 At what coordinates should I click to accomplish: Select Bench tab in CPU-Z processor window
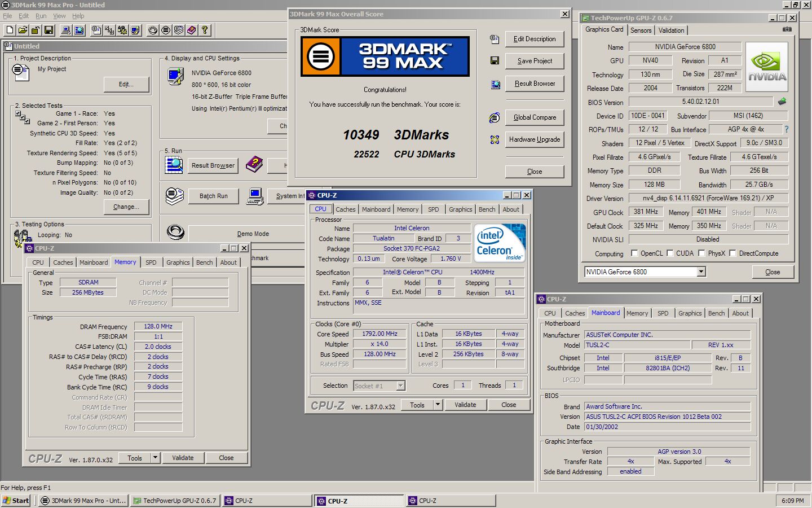pos(487,209)
